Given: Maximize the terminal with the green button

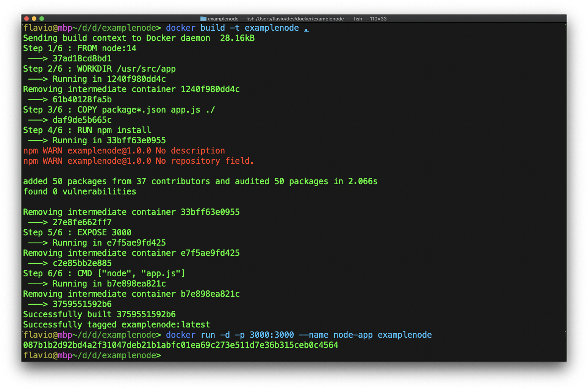Looking at the screenshot, I should pos(42,19).
